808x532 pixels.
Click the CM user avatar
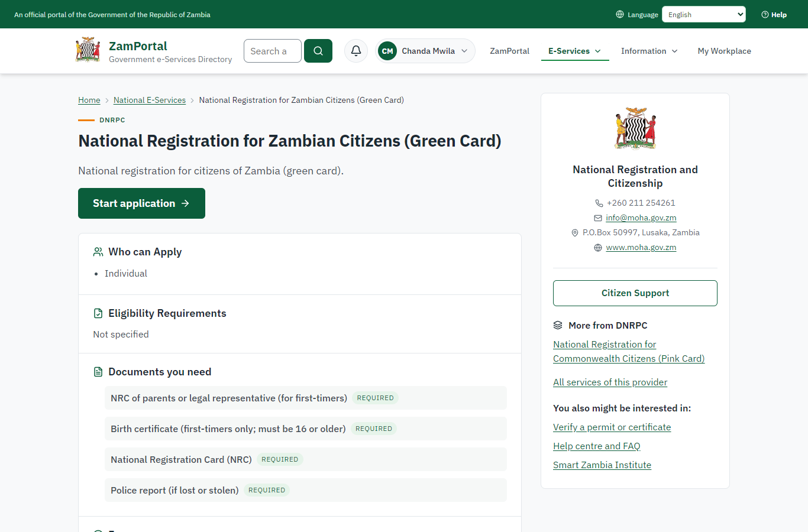pyautogui.click(x=387, y=51)
